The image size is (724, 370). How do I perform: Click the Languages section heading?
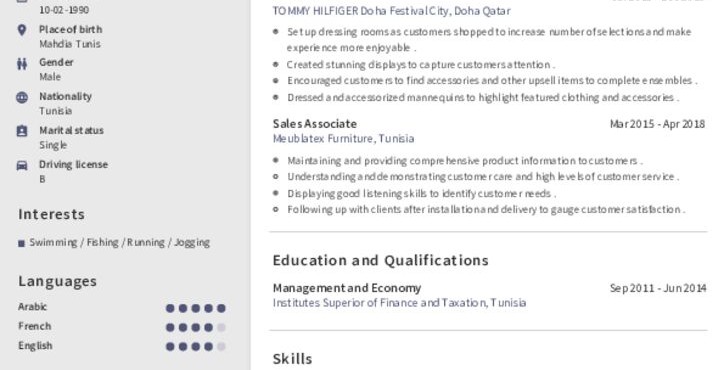58,281
